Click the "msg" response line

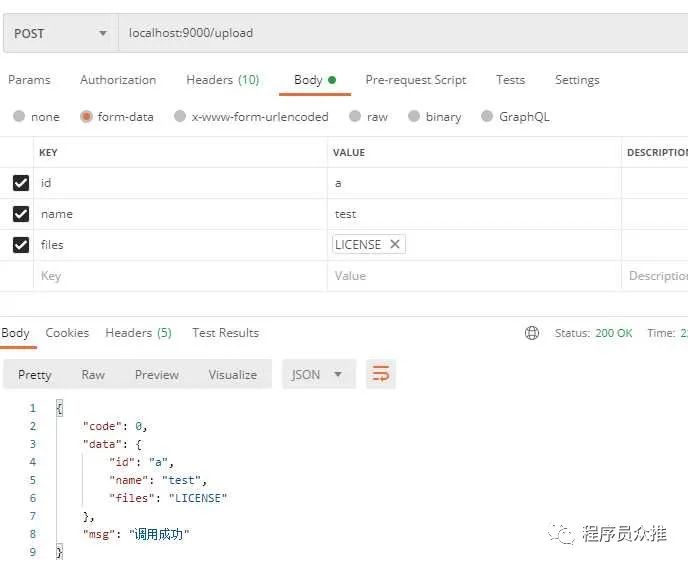[x=136, y=534]
